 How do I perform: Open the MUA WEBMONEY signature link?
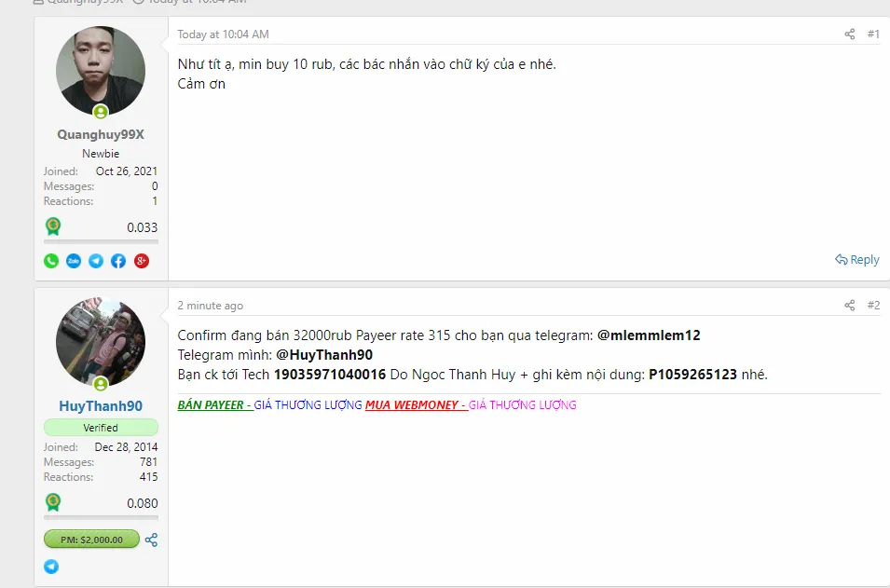[416, 404]
